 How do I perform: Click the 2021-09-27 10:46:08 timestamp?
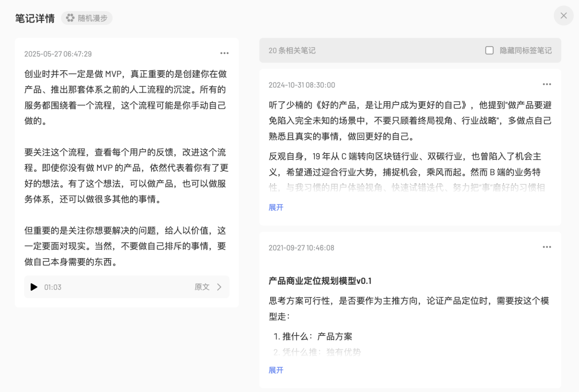(301, 248)
